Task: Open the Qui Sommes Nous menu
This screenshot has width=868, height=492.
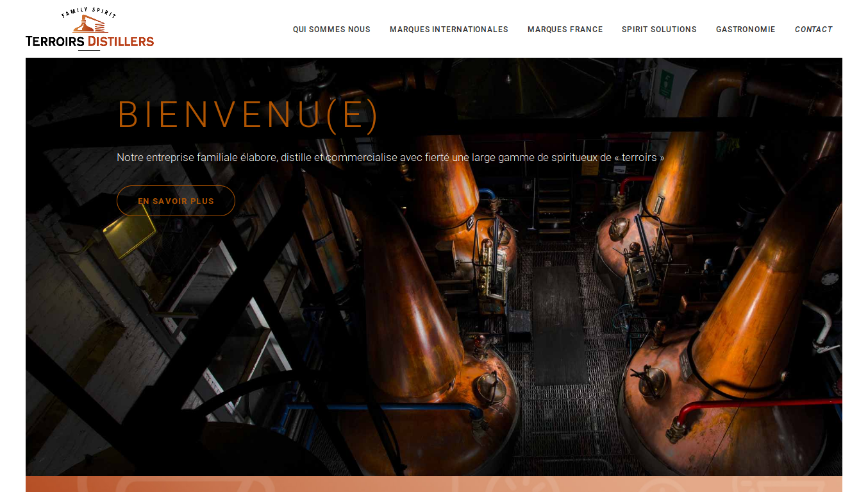Action: click(331, 30)
